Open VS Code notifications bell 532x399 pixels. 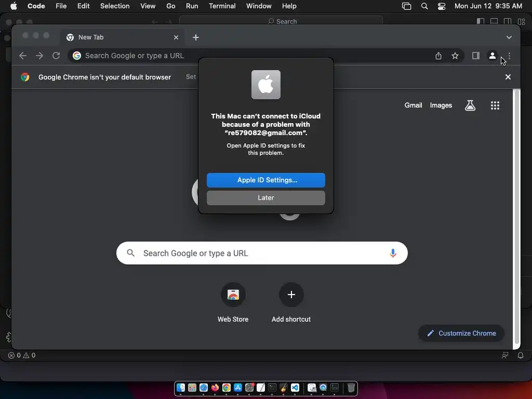(521, 355)
